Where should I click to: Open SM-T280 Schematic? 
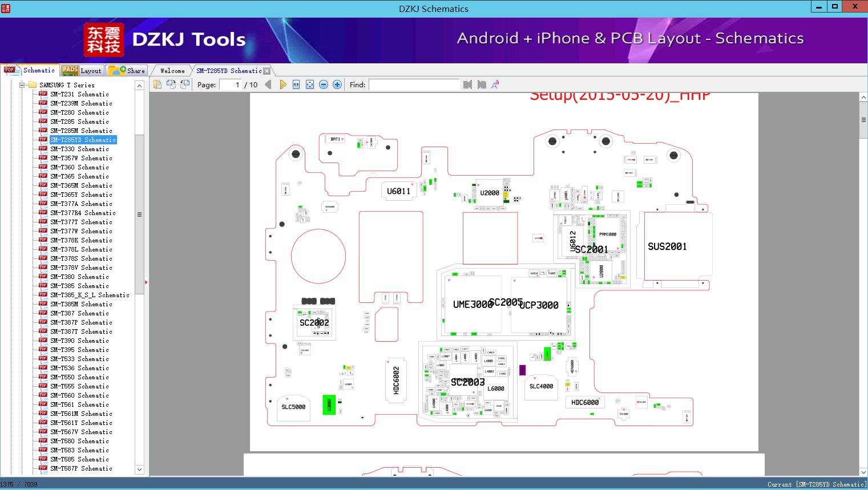click(x=79, y=112)
